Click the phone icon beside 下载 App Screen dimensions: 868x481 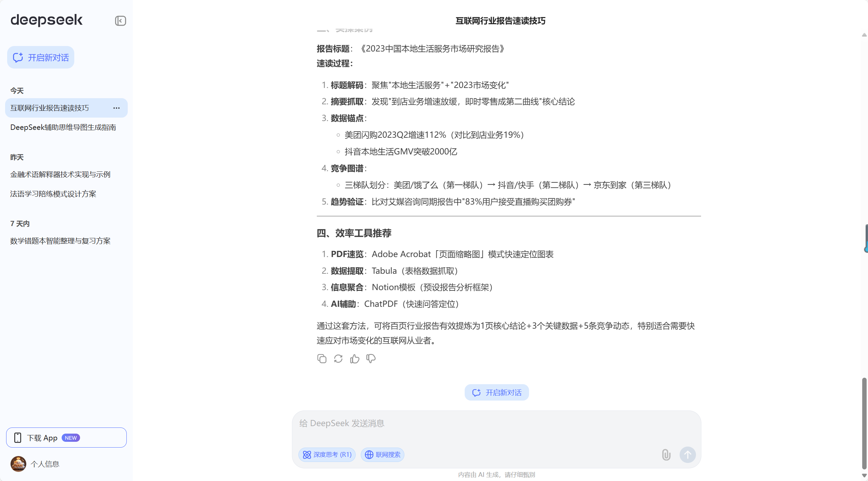coord(18,438)
